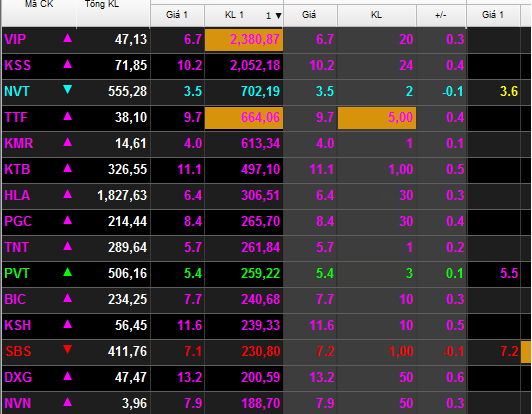The image size is (532, 414).
Task: Sort by the Tổng KL column header
Action: pyautogui.click(x=102, y=4)
